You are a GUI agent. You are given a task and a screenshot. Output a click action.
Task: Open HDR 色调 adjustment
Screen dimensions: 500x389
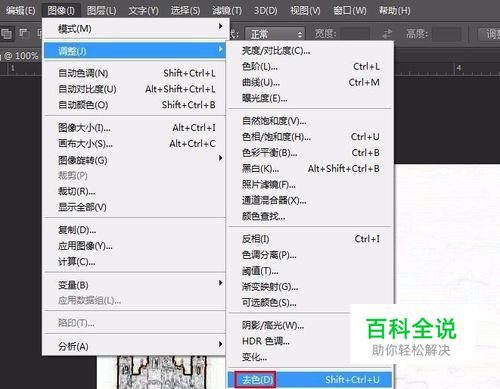coord(289,341)
